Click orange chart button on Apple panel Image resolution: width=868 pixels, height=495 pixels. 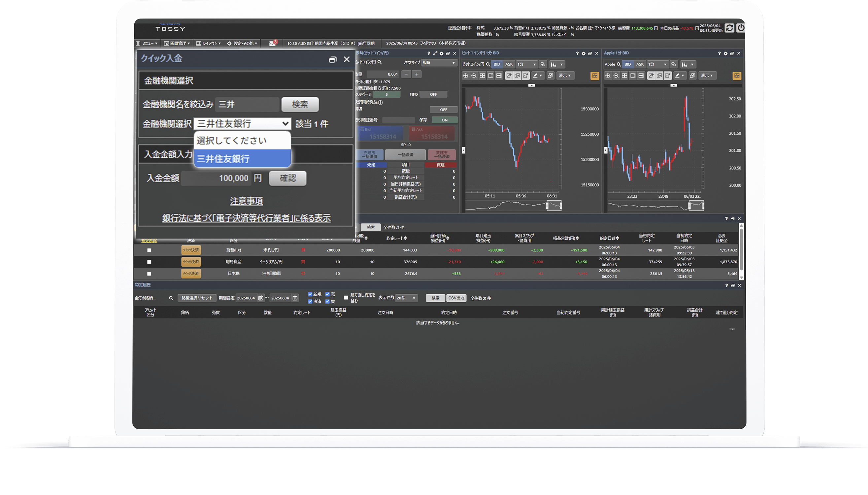pos(736,76)
